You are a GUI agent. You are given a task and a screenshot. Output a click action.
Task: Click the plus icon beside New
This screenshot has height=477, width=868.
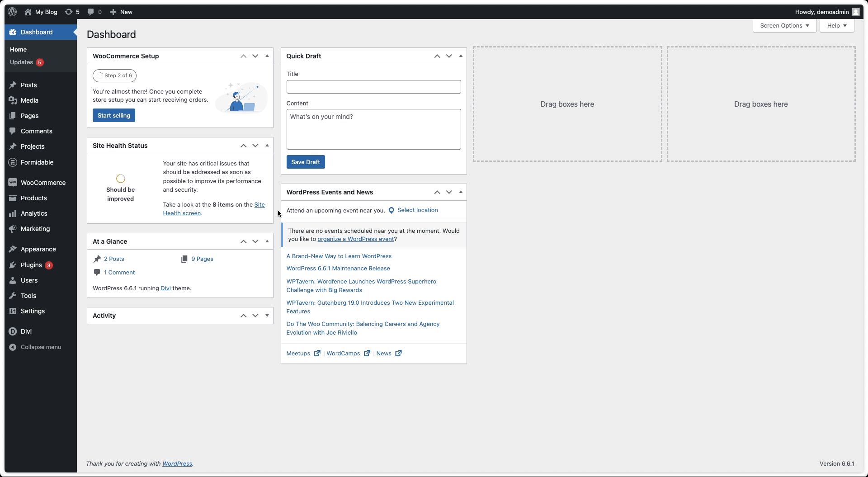113,12
